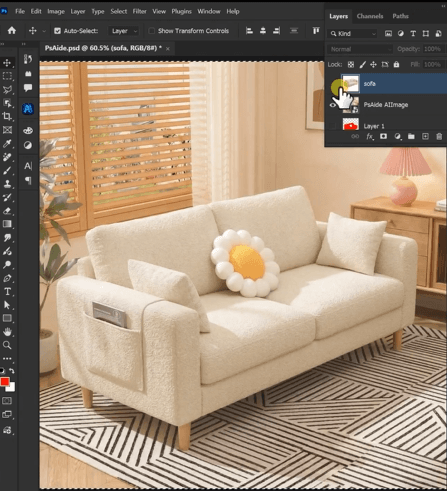Toggle lock transparent pixels
The image size is (447, 491).
(x=351, y=64)
